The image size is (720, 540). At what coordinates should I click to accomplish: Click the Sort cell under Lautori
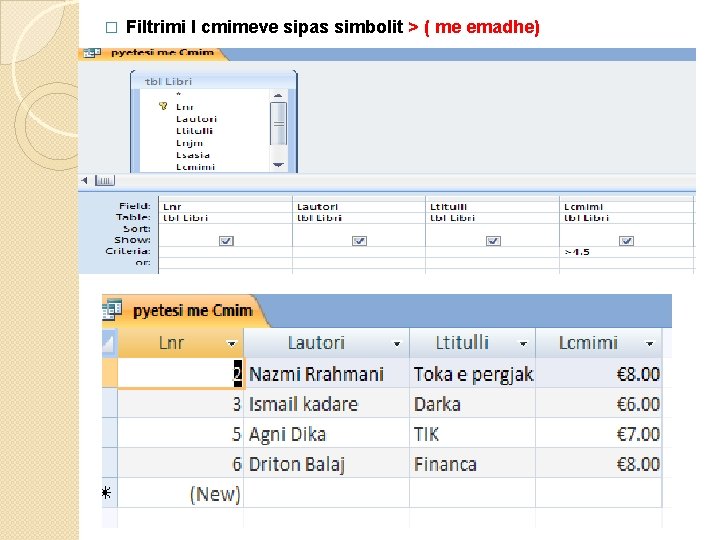click(359, 229)
